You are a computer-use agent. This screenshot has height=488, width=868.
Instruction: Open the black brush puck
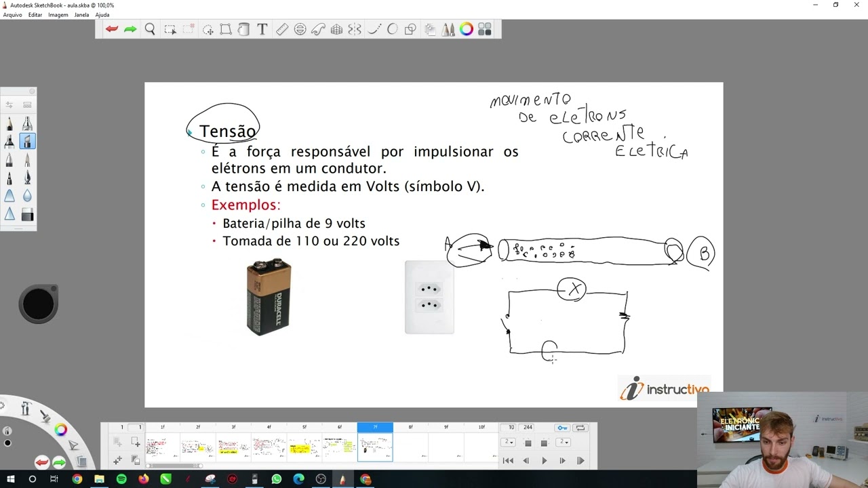pyautogui.click(x=39, y=304)
